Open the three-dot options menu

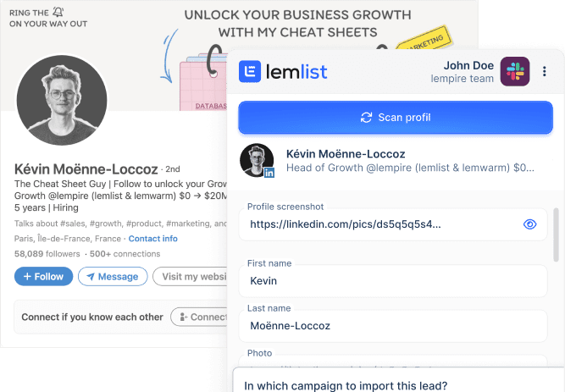coord(545,71)
